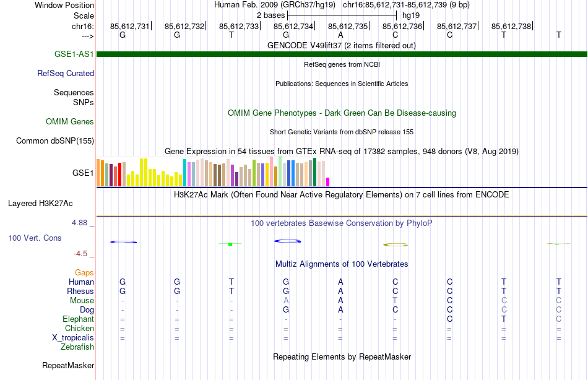The height and width of the screenshot is (380, 588).
Task: Click the Publications: Sequences in Scientific Articles title
Action: click(342, 84)
